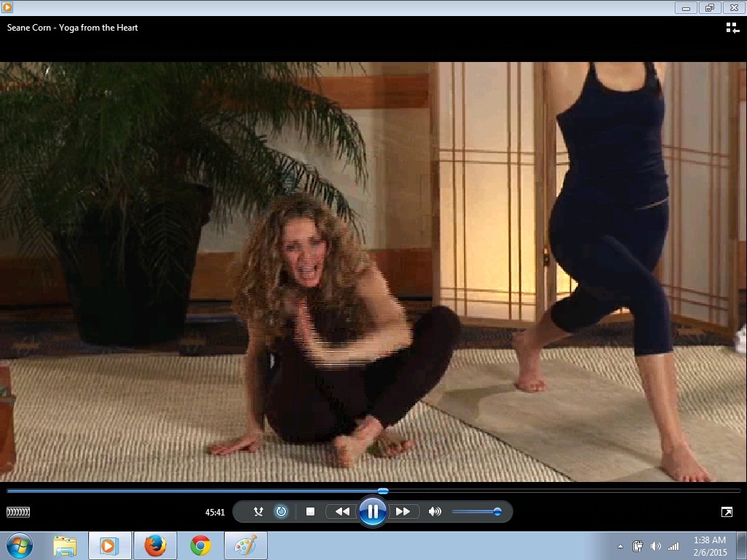Stop video playback
The width and height of the screenshot is (747, 560).
pos(310,511)
